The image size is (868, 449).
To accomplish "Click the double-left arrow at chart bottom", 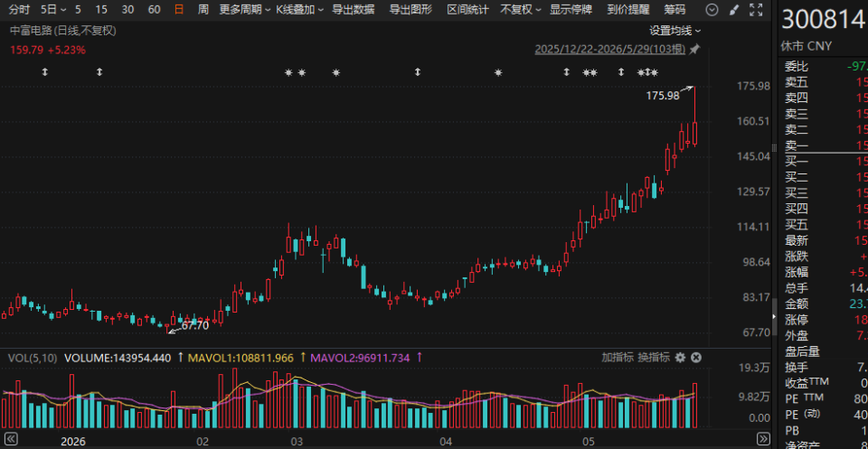I will point(11,439).
